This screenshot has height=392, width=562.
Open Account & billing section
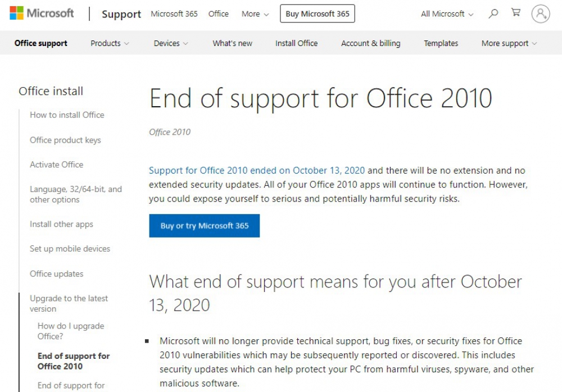(370, 43)
